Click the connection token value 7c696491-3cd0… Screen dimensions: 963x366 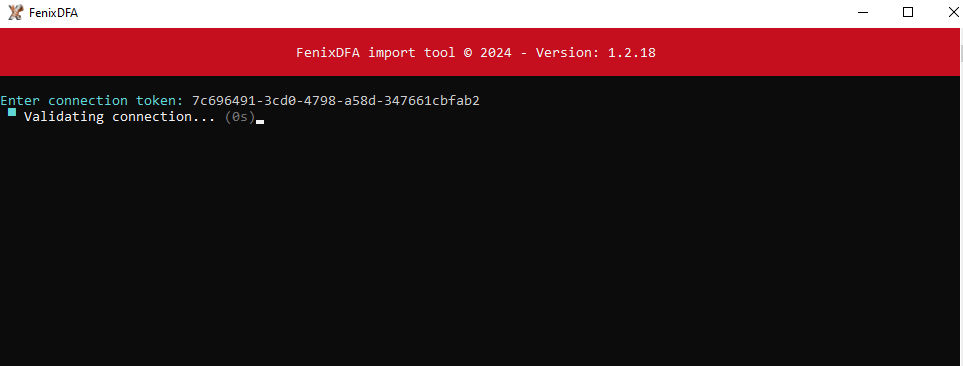click(336, 101)
